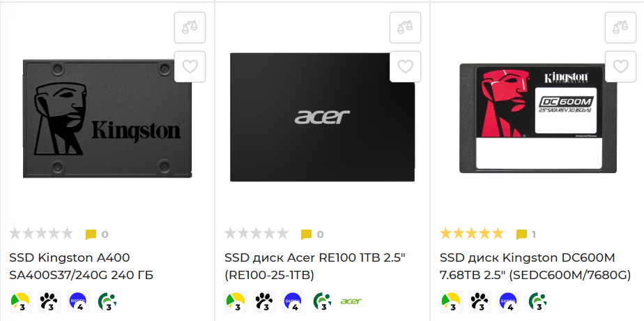Open the SSD диск Acer RE100 1TB link

tap(315, 267)
